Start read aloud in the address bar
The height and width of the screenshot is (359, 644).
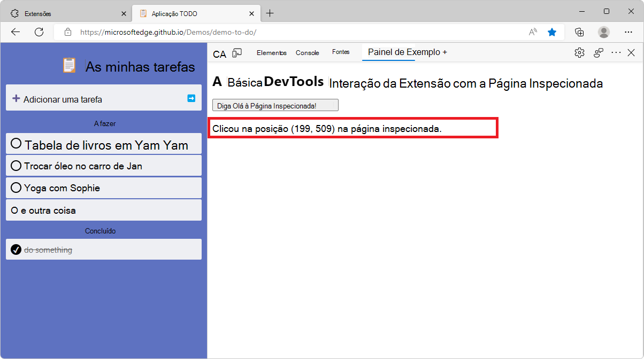(x=532, y=32)
